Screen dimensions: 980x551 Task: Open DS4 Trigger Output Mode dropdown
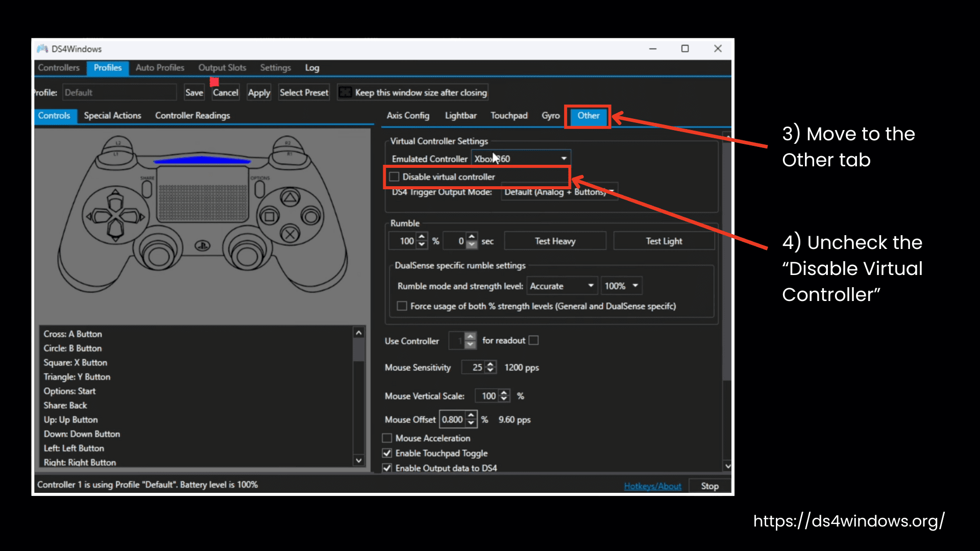560,192
